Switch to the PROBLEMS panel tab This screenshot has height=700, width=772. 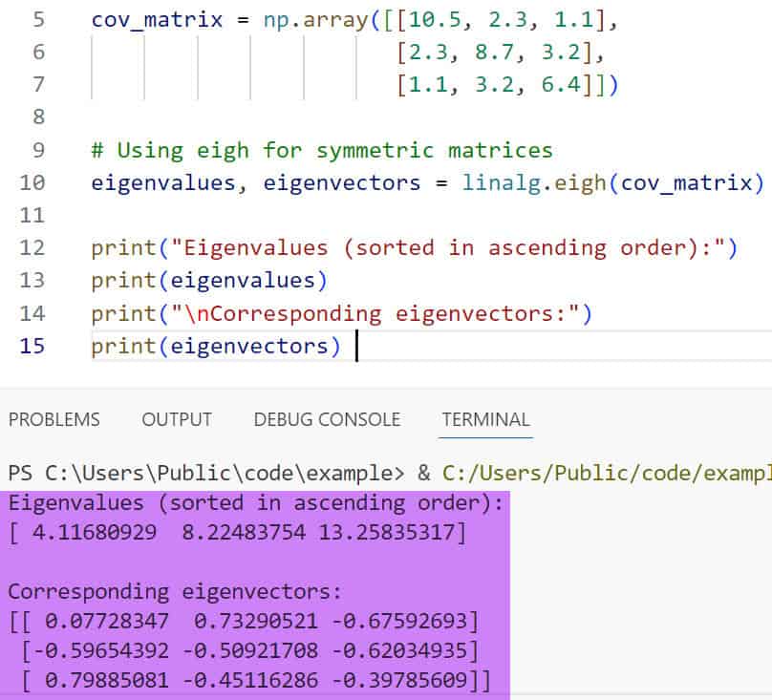coord(54,419)
